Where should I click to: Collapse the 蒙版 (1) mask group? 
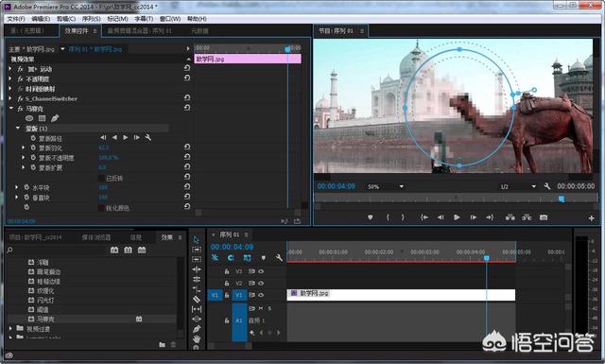click(x=18, y=128)
